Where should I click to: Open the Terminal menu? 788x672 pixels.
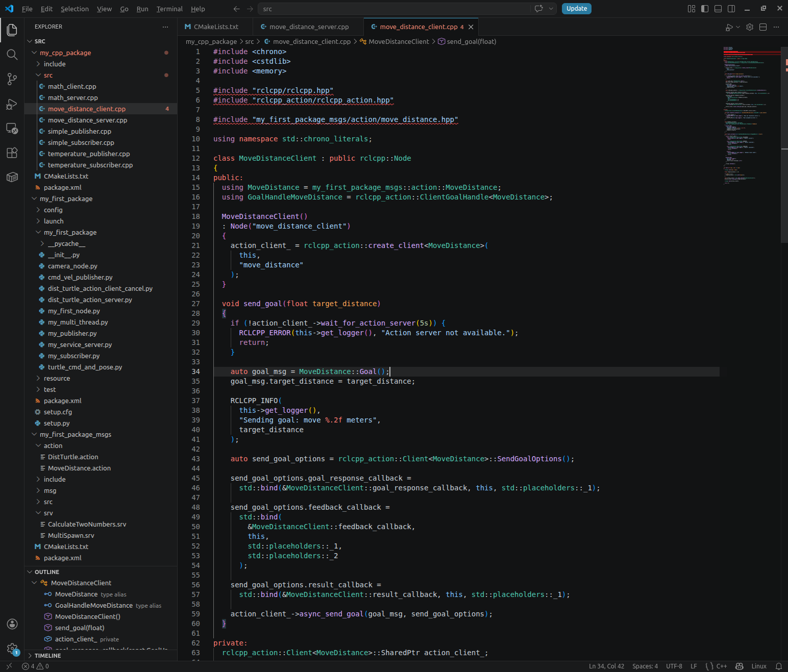(x=169, y=9)
